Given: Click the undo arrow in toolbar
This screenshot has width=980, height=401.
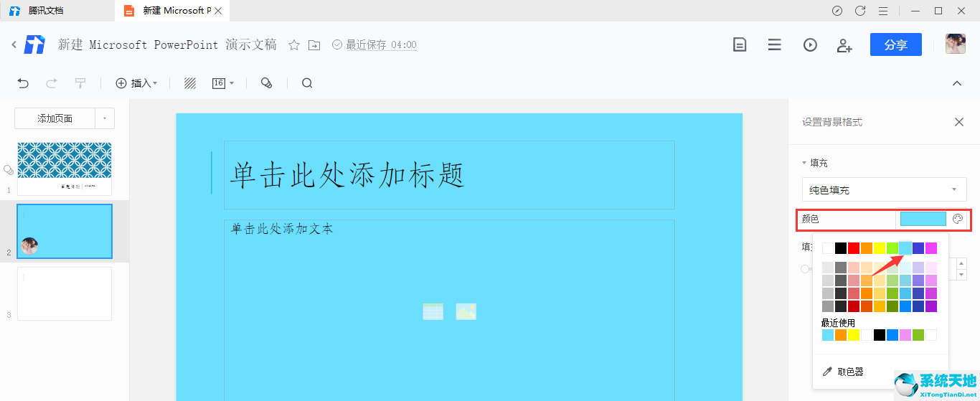Looking at the screenshot, I should tap(23, 83).
